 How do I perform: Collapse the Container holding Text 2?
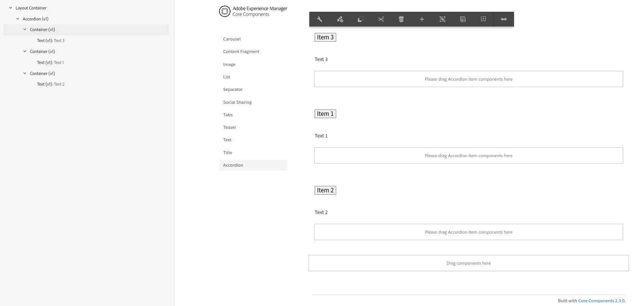25,73
